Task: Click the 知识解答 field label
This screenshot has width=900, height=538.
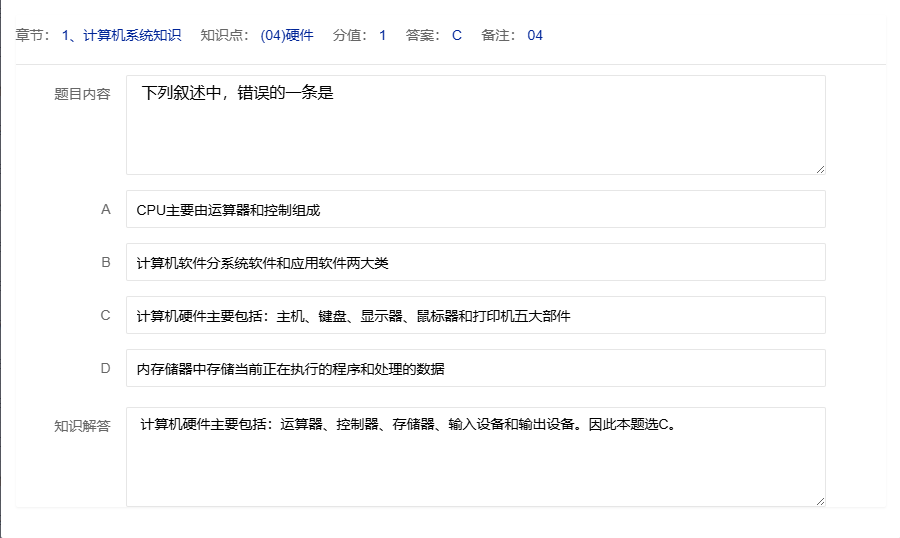Action: click(x=82, y=425)
